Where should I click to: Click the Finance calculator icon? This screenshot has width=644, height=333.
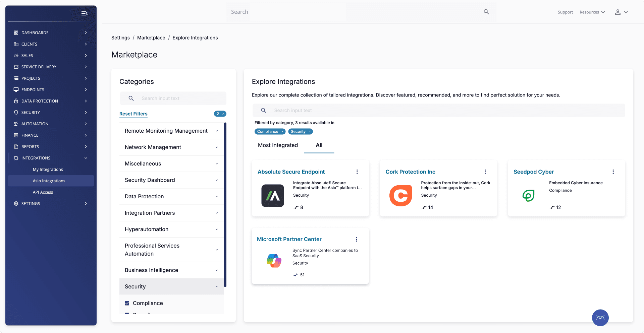tap(16, 135)
